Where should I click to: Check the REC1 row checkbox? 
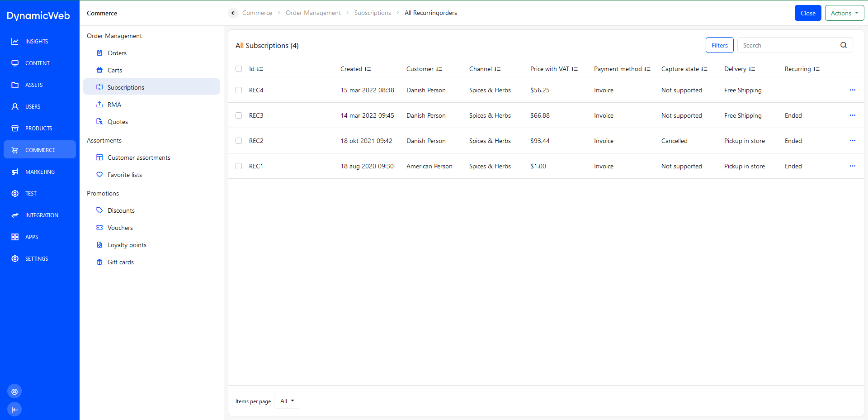[x=239, y=166]
